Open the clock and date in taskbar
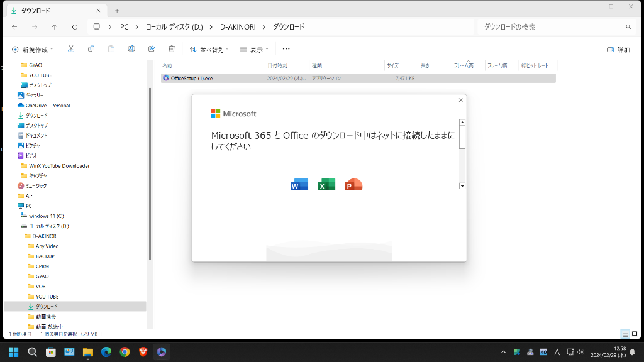Screen dimensions: 644x362 tap(608, 352)
